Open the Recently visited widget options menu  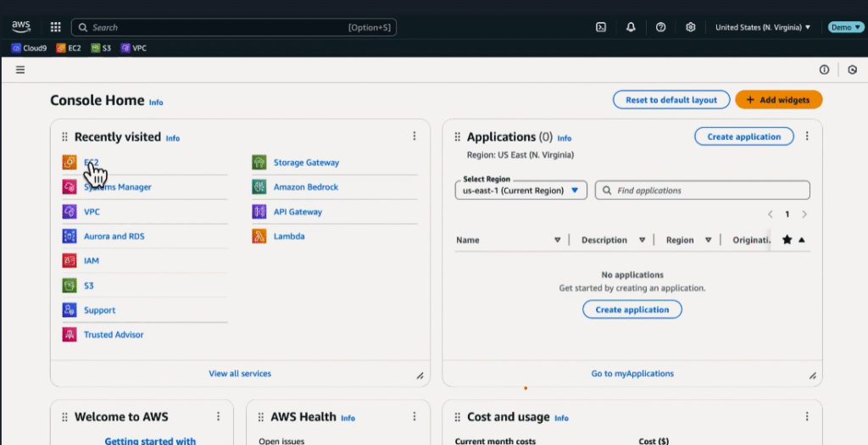coord(414,136)
